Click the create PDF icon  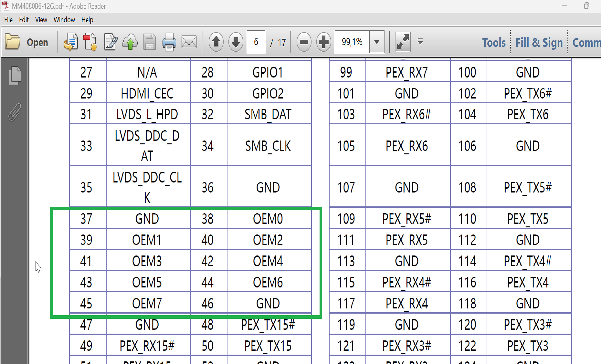pyautogui.click(x=90, y=42)
